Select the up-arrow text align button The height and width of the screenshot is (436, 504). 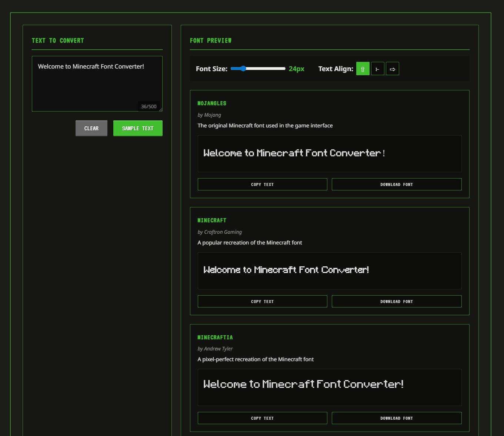[363, 69]
